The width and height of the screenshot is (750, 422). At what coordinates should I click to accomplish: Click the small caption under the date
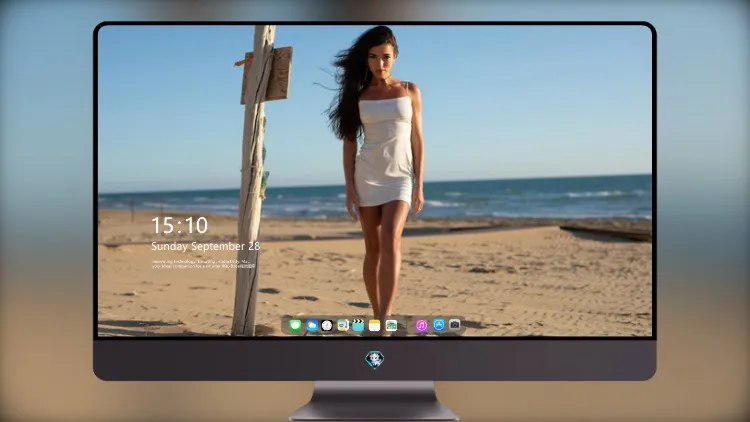[x=204, y=264]
